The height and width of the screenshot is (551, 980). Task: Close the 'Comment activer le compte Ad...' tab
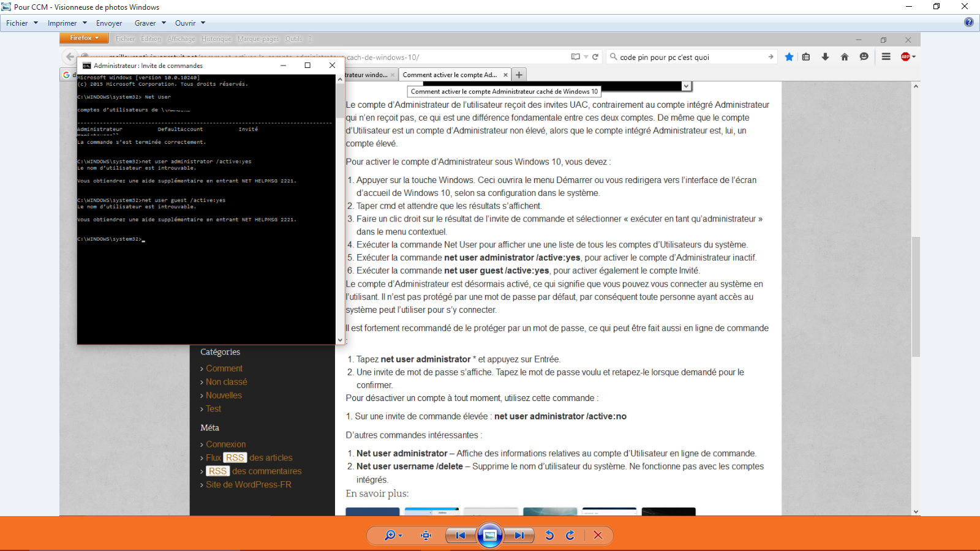505,75
